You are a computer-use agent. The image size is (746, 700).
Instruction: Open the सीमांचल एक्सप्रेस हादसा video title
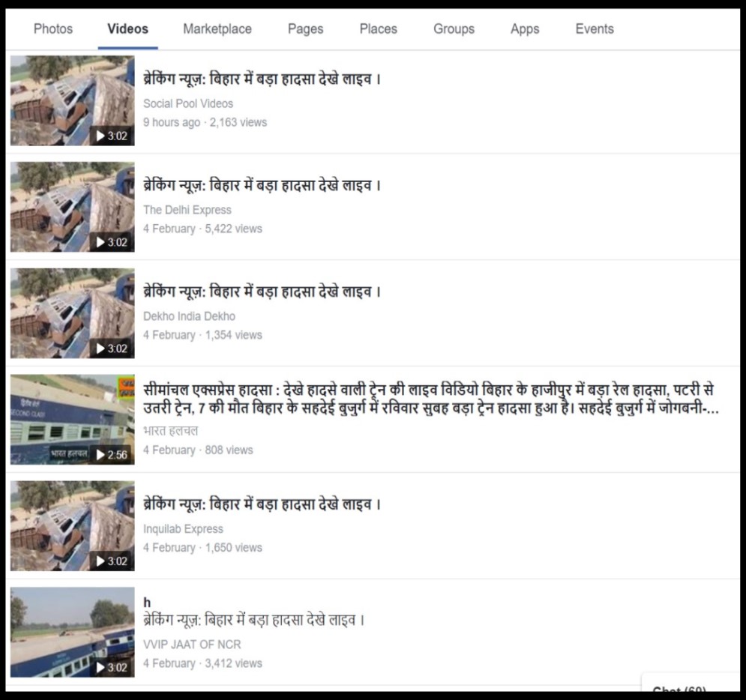pos(430,399)
